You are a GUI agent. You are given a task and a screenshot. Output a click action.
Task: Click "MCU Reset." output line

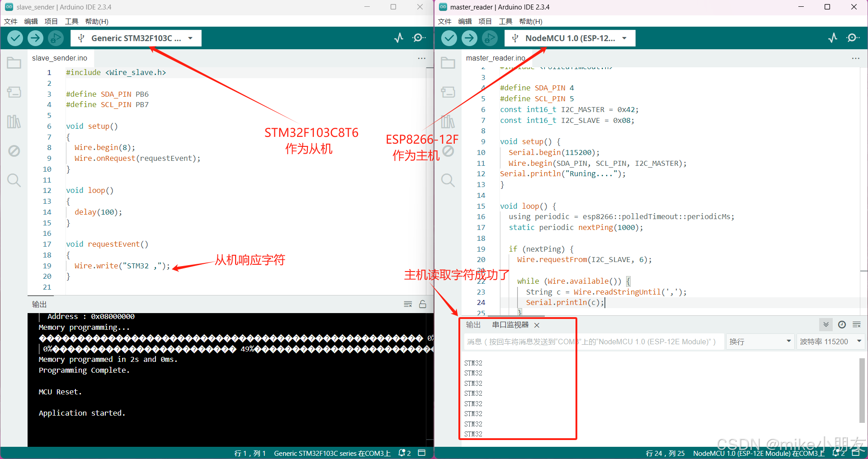tap(60, 392)
